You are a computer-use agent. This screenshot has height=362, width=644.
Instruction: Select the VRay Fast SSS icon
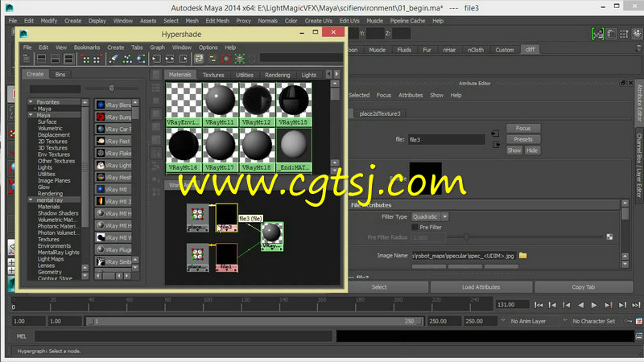(101, 141)
